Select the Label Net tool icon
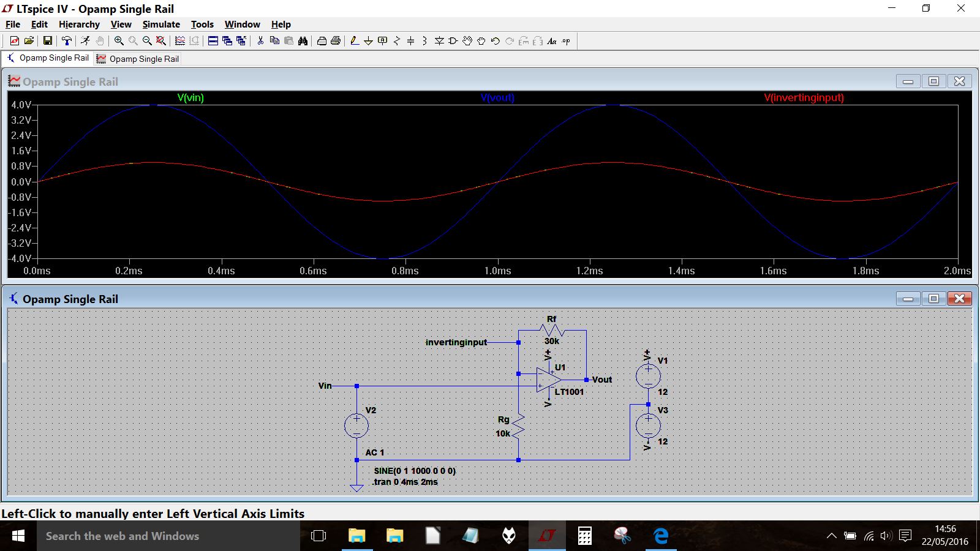980x551 pixels. [383, 41]
